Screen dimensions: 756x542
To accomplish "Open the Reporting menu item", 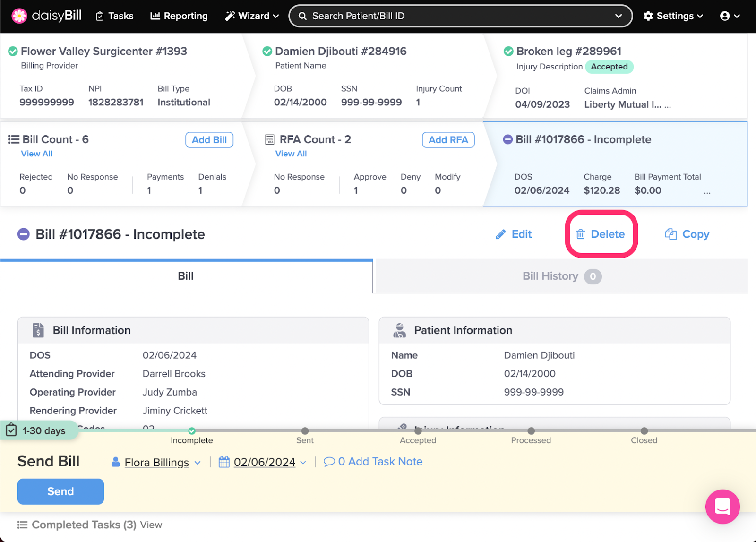I will click(179, 16).
